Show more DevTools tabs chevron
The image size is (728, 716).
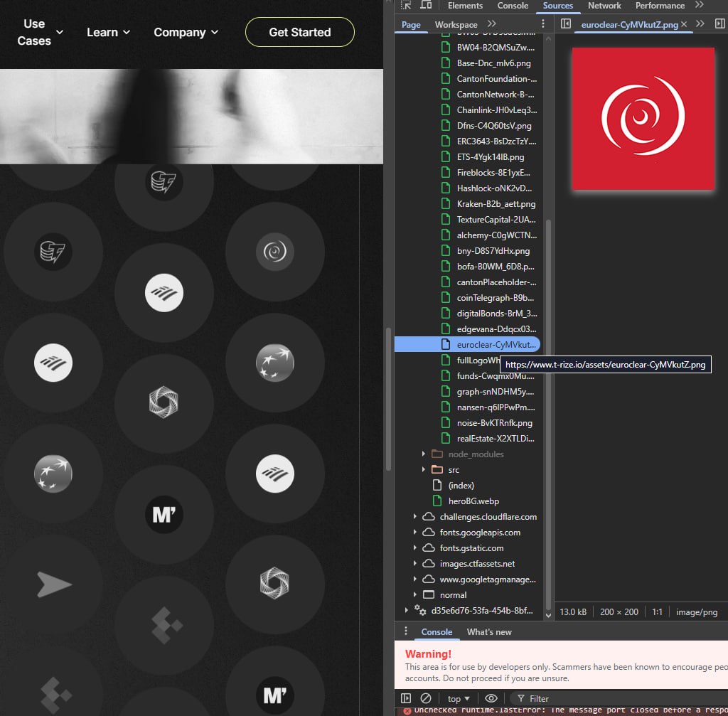tap(700, 5)
